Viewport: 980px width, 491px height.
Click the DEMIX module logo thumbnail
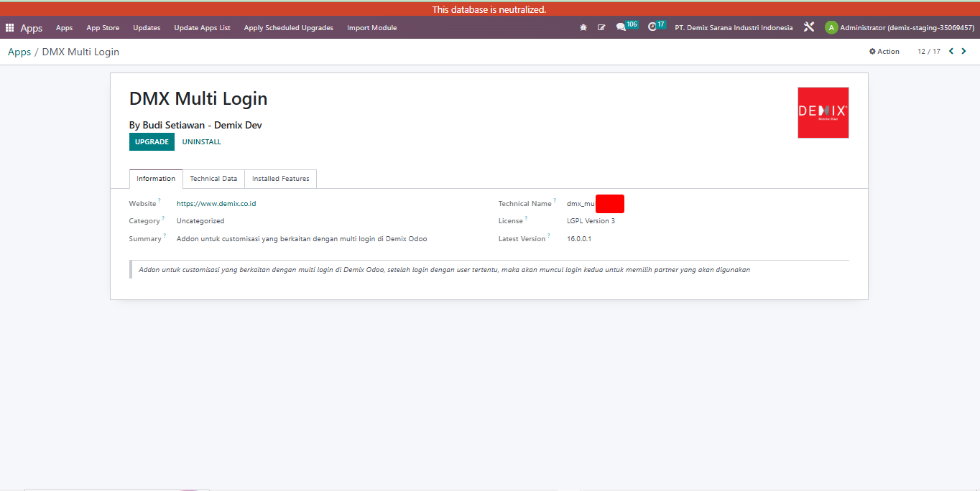[x=823, y=113]
